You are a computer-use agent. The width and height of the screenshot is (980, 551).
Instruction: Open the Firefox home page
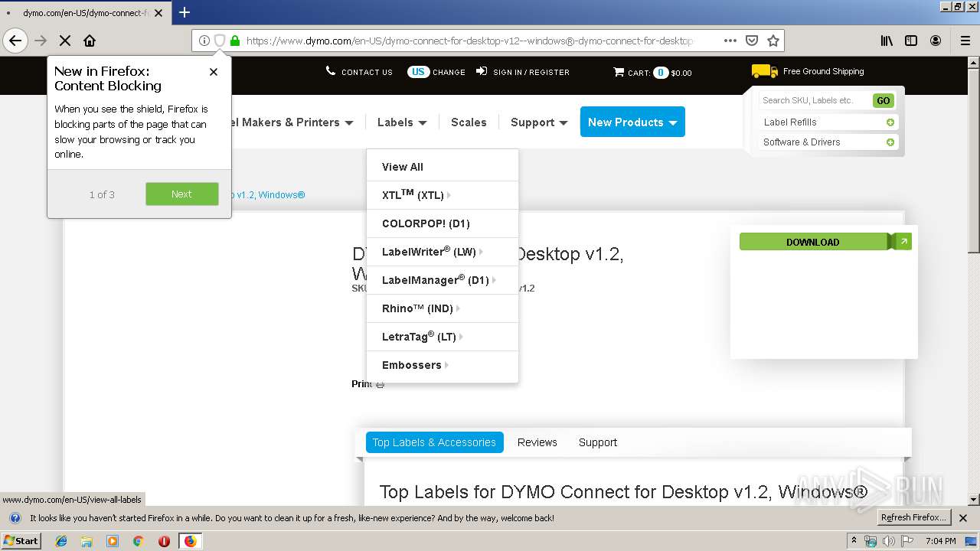point(90,41)
